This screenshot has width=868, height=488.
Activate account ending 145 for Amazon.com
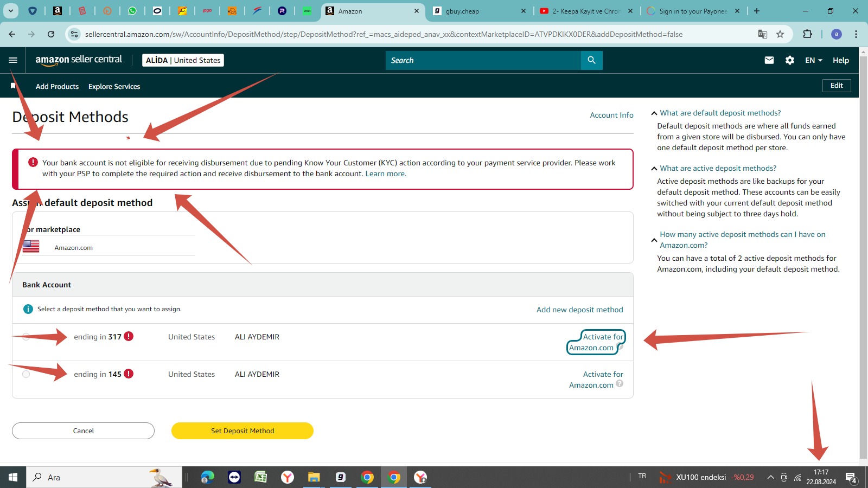click(596, 380)
